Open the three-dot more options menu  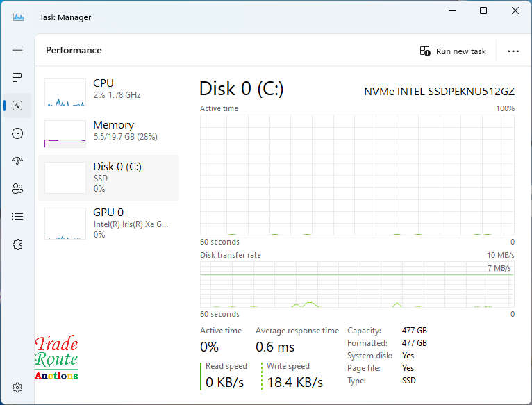click(513, 51)
